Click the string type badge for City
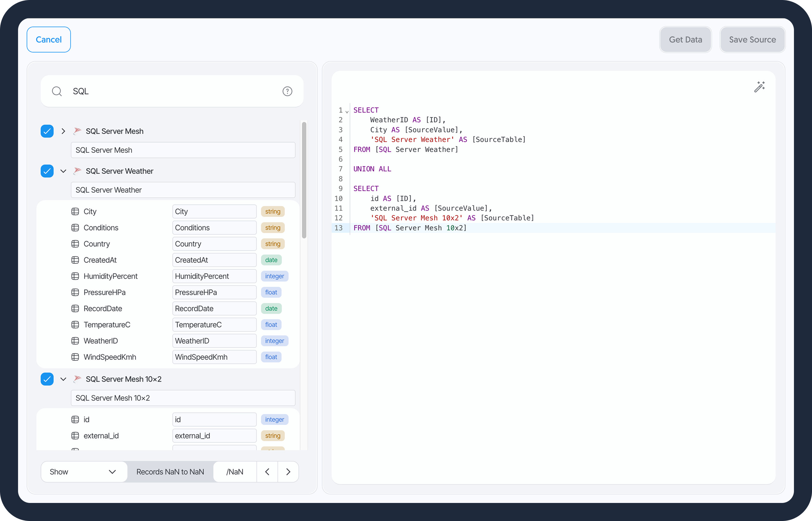Screen dimensions: 812x521 (x=272, y=211)
